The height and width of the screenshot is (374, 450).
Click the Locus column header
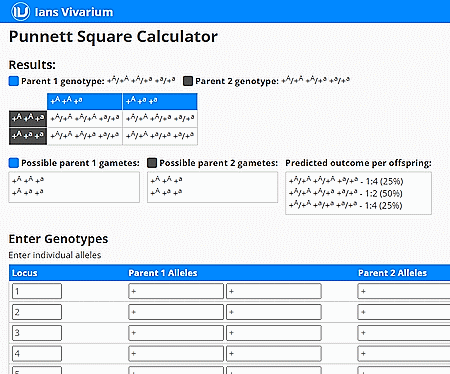point(25,273)
